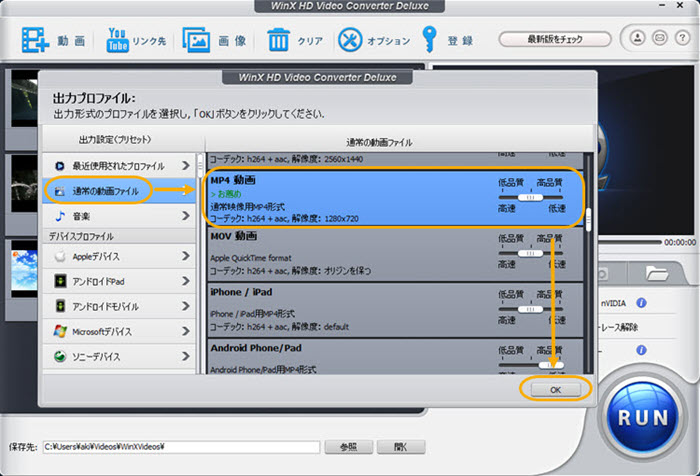Click the music note icon
Screen dimensions: 700x476
[x=60, y=216]
